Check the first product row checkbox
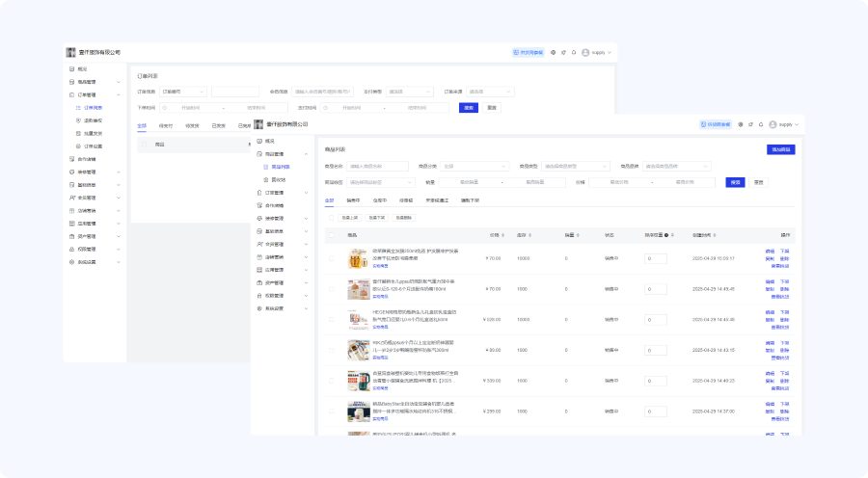868x478 pixels. point(333,258)
